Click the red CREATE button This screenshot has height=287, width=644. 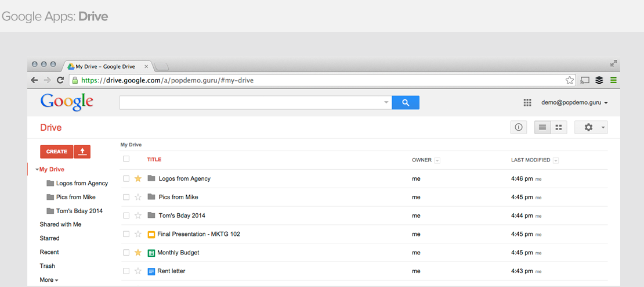click(x=57, y=151)
